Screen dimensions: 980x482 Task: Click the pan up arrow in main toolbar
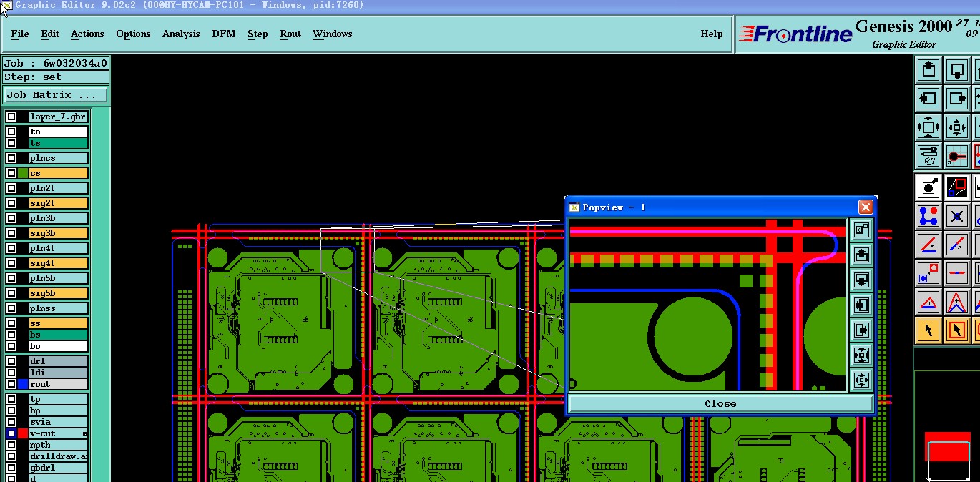(x=928, y=69)
